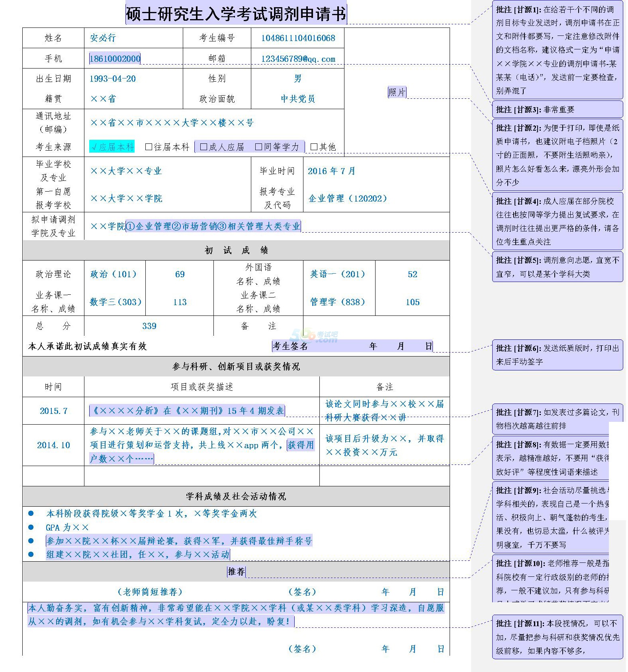Tick the 其他 checkbox

[314, 147]
